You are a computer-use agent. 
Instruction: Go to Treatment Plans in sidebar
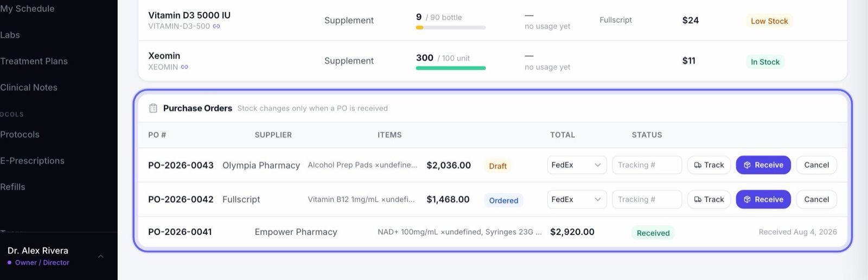coord(34,61)
